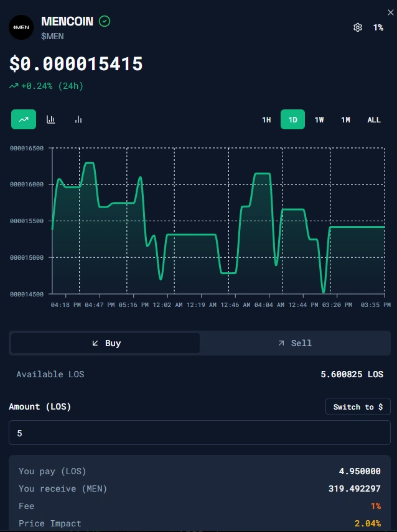Screen dimensions: 397x532
Task: Click the verified checkmark badge
Action: (105, 21)
